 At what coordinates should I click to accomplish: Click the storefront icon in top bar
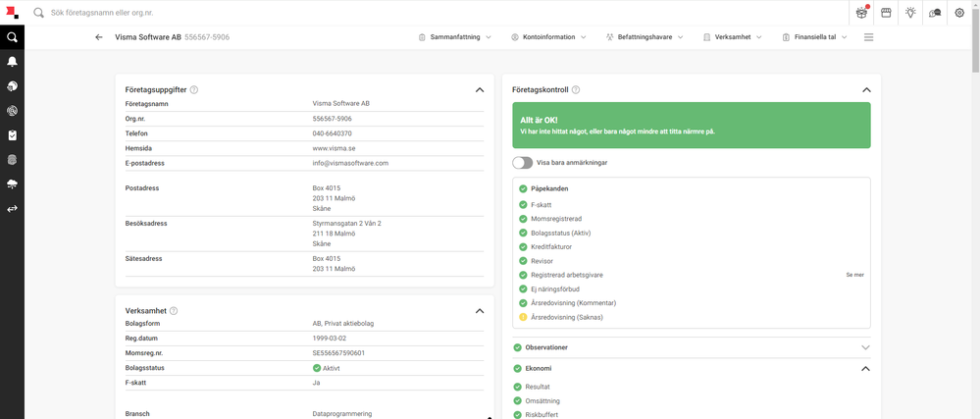[886, 13]
